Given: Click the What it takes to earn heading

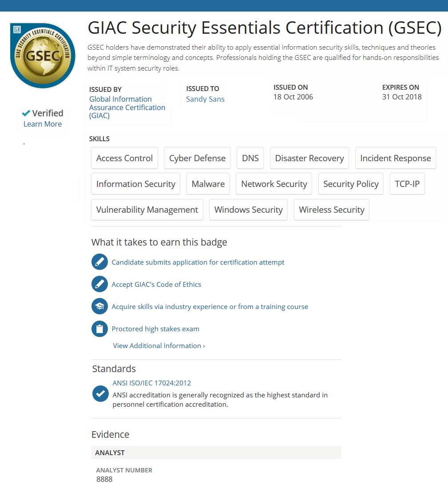Looking at the screenshot, I should 159,242.
